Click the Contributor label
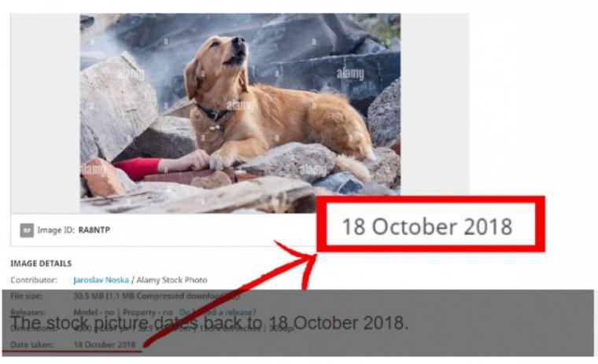Image resolution: width=598 pixels, height=364 pixels. pyautogui.click(x=34, y=280)
